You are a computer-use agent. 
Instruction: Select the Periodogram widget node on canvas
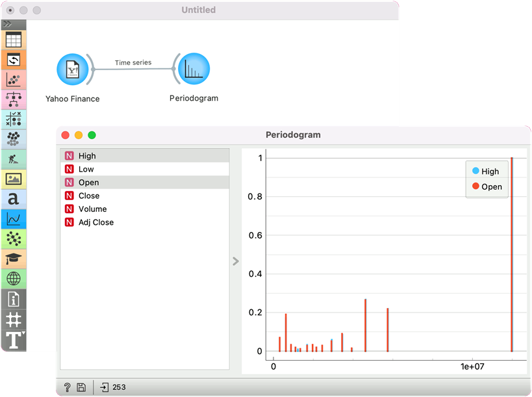(194, 68)
